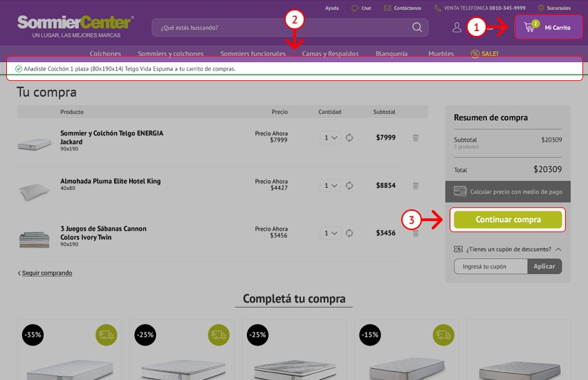Delete Sábanas Cannon with trash icon
588x380 pixels.
tap(416, 234)
